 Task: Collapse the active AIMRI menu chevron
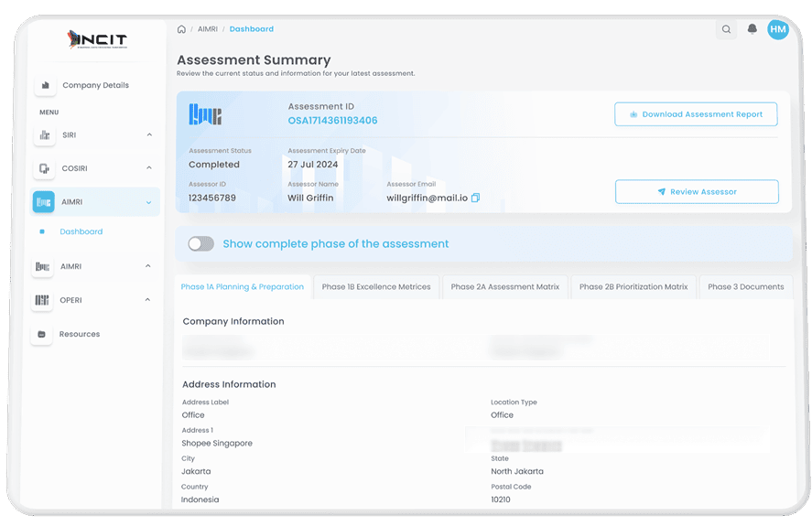pos(149,202)
